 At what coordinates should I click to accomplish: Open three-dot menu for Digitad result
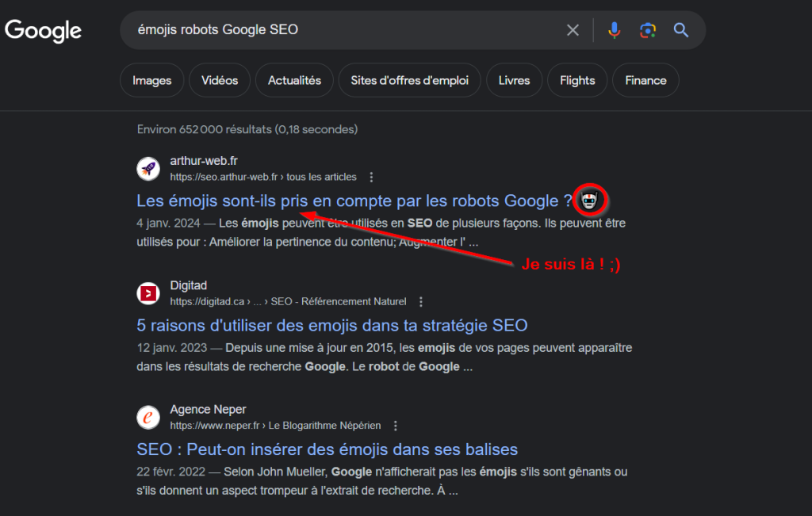(x=421, y=301)
